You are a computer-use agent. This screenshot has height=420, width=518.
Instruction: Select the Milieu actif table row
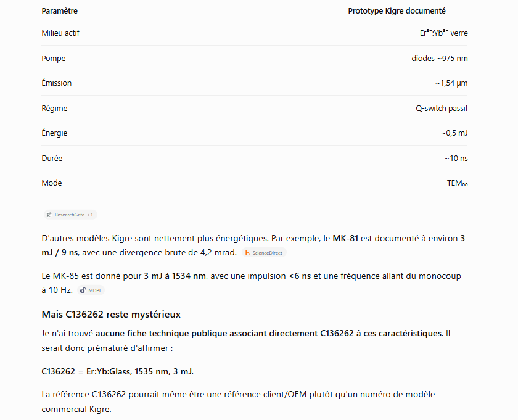coord(254,33)
